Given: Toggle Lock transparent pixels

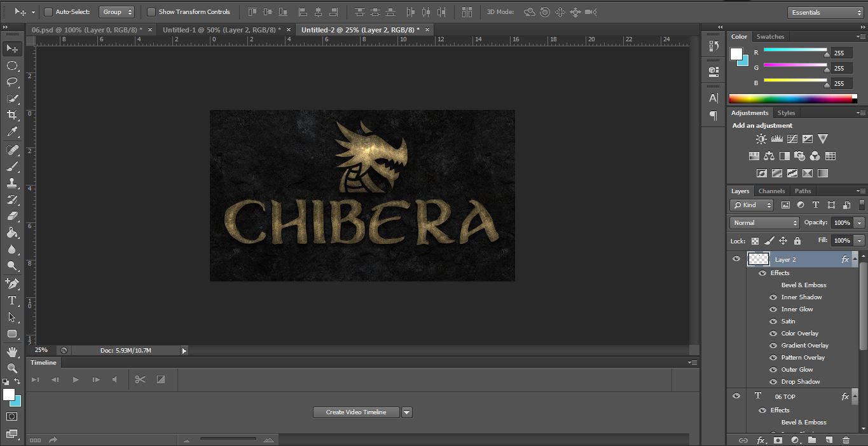Looking at the screenshot, I should [755, 241].
